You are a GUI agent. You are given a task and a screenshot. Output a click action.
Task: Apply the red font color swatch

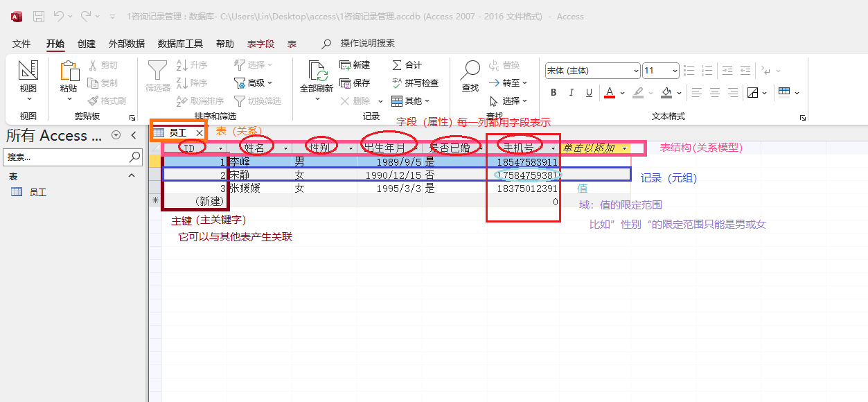610,93
